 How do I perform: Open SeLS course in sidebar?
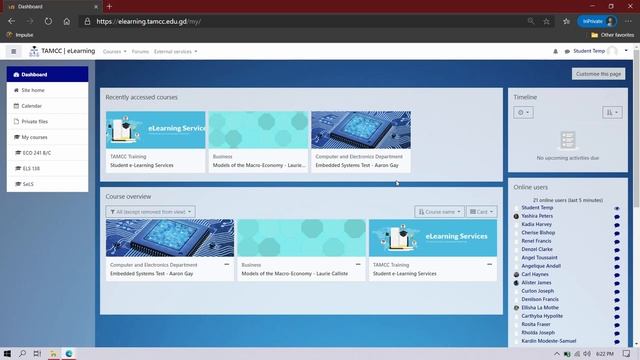[x=47, y=184]
